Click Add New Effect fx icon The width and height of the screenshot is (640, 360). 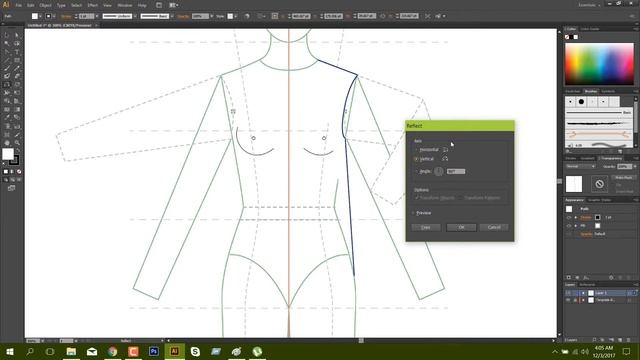(586, 278)
